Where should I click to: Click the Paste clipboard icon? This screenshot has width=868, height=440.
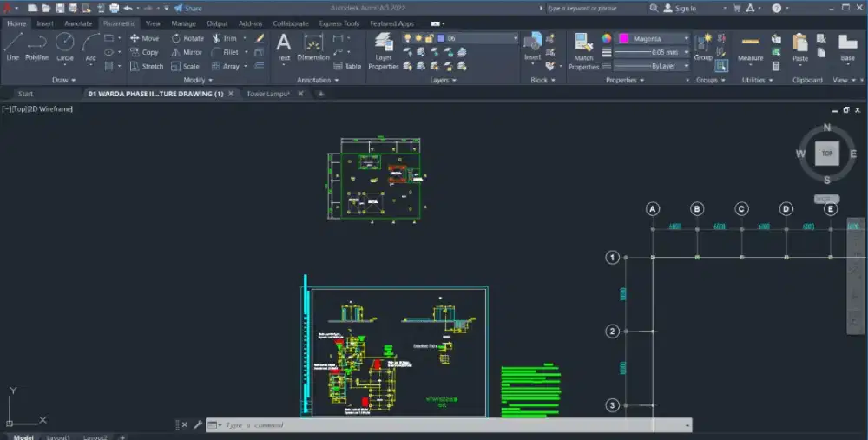click(800, 48)
